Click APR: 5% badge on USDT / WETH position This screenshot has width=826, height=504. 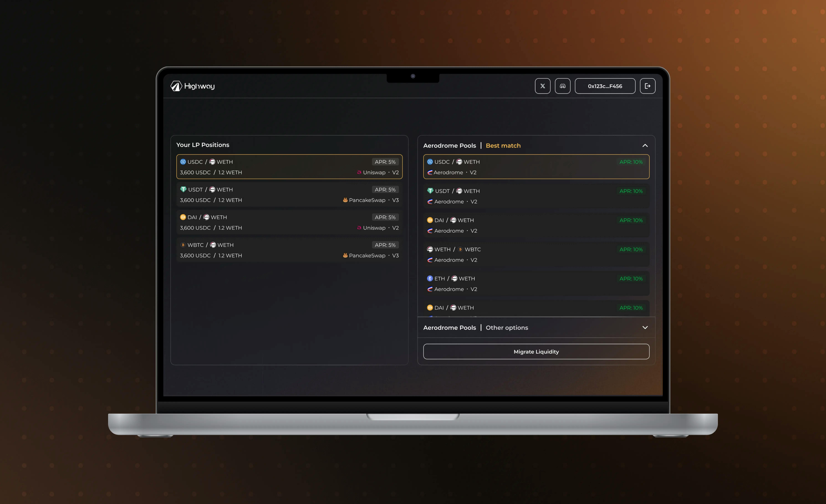(385, 190)
